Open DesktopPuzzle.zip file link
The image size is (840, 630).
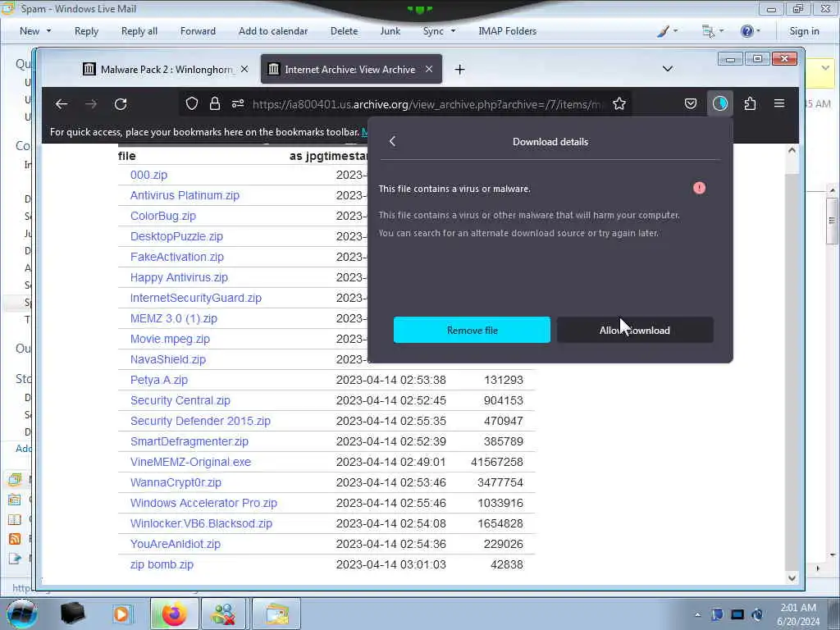[x=176, y=236]
